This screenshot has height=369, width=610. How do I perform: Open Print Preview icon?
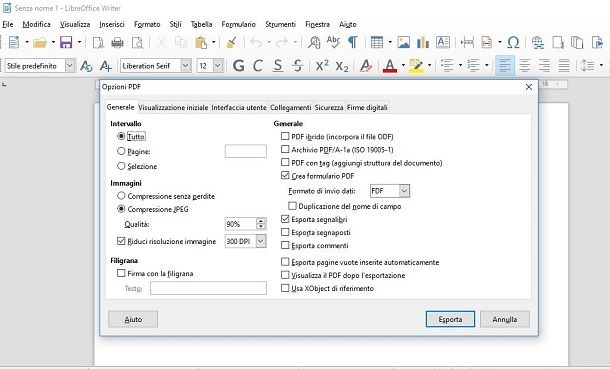coord(137,42)
